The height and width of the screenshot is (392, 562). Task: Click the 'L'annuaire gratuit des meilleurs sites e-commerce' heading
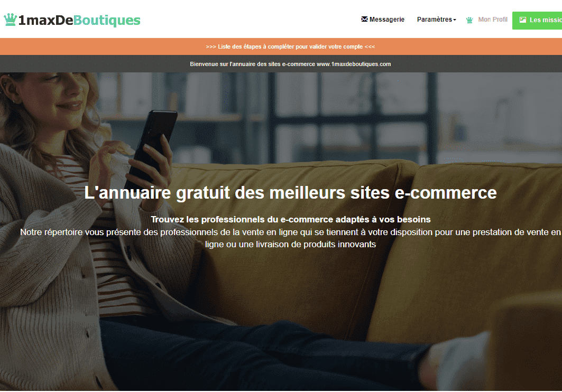(290, 193)
